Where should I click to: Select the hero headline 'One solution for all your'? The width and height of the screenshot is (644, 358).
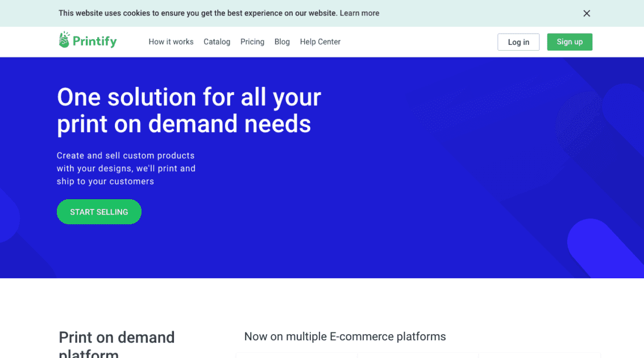[189, 97]
